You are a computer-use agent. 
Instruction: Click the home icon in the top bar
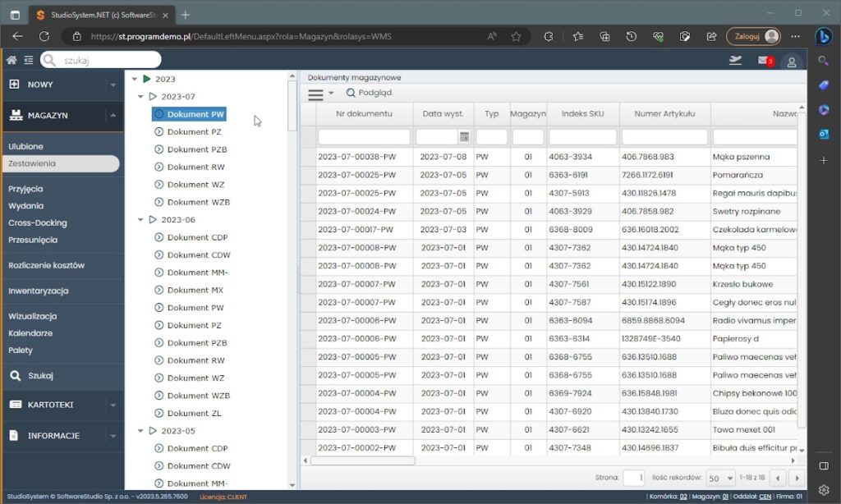[11, 60]
